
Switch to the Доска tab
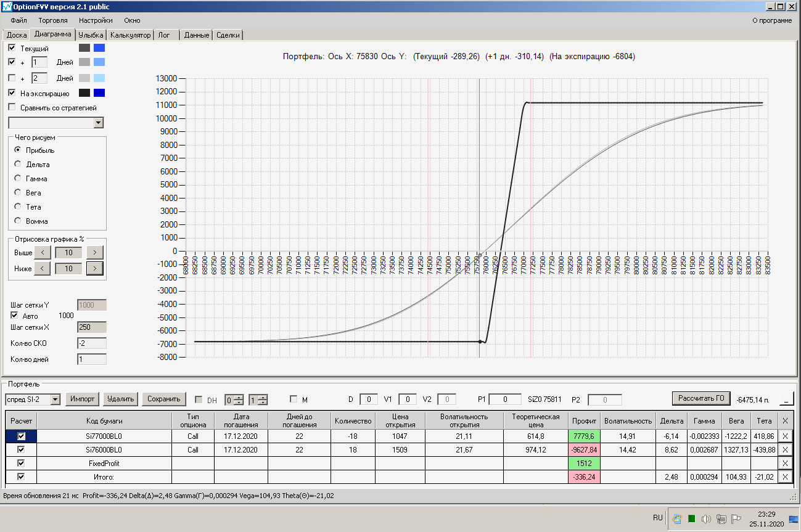(17, 35)
